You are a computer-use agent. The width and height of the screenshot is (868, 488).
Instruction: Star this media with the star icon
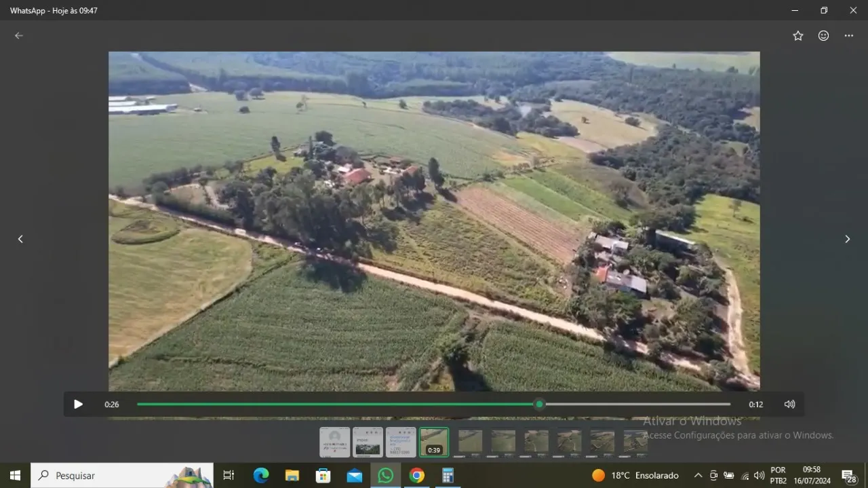pos(798,36)
